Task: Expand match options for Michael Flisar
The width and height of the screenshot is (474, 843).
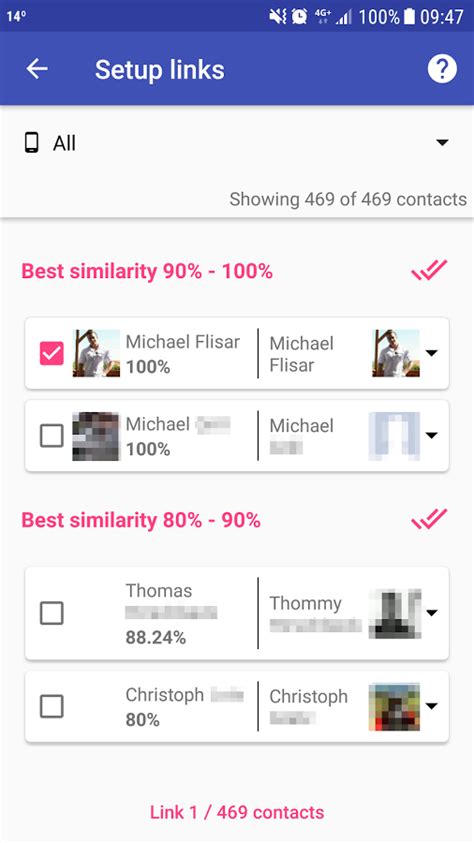Action: (x=432, y=353)
